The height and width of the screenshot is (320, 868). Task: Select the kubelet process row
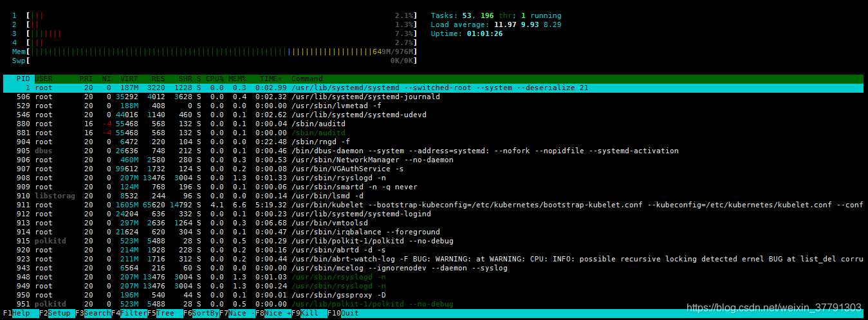pos(434,205)
